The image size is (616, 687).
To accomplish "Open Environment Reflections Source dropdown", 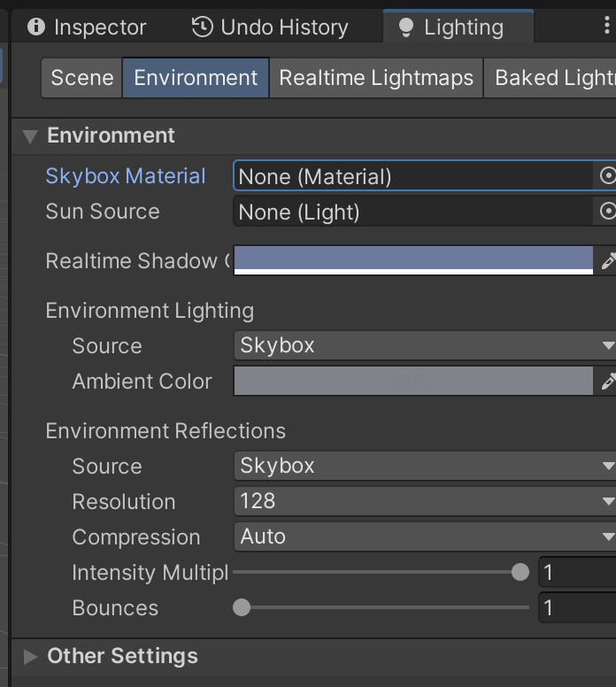I will click(x=425, y=466).
